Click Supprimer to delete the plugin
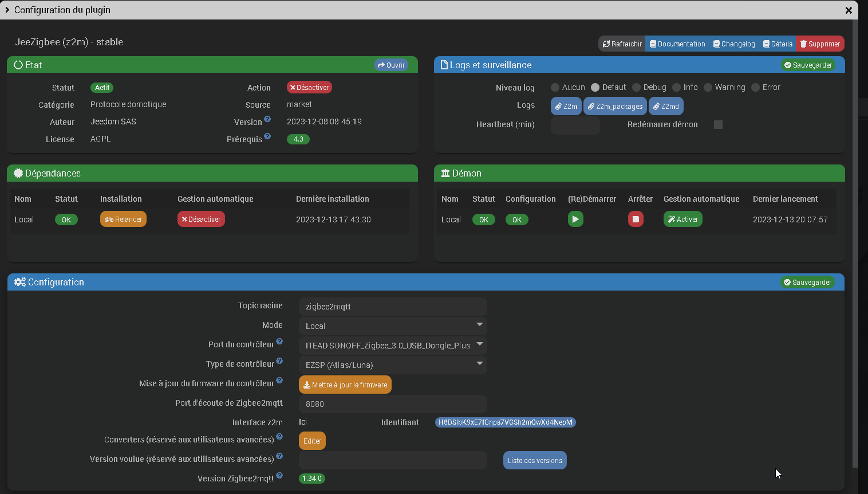Screen dimensions: 868x494 [820, 44]
